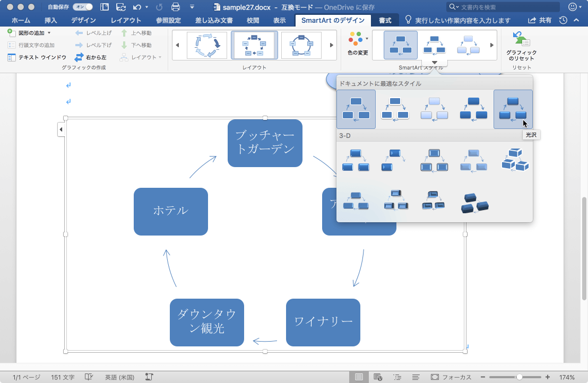Select the block cycle layout thumbnail
This screenshot has width=588, height=383.
[254, 45]
